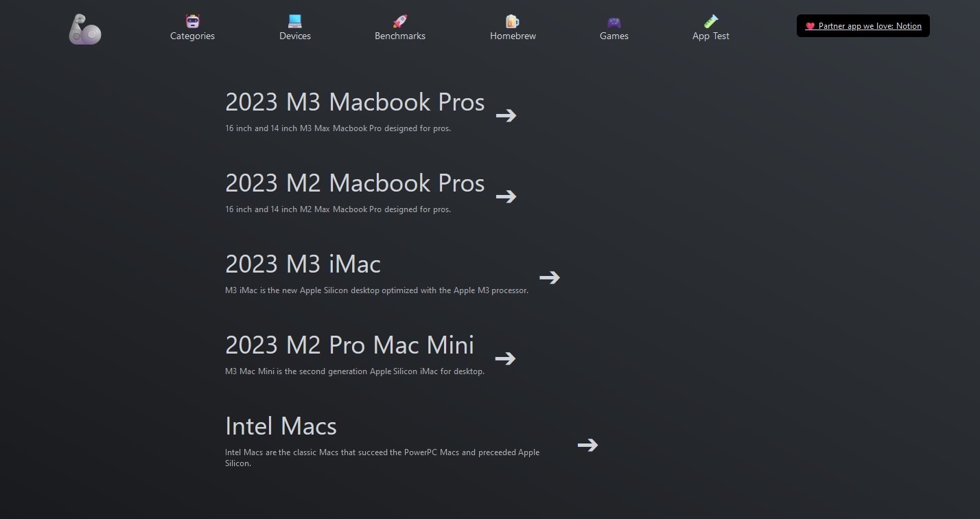980x519 pixels.
Task: Click the '16 inch and 14 inch M2 Max' description
Action: (x=338, y=209)
